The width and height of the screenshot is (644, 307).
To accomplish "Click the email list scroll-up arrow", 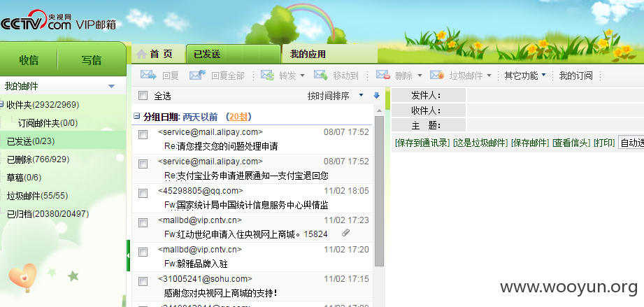I will point(379,110).
